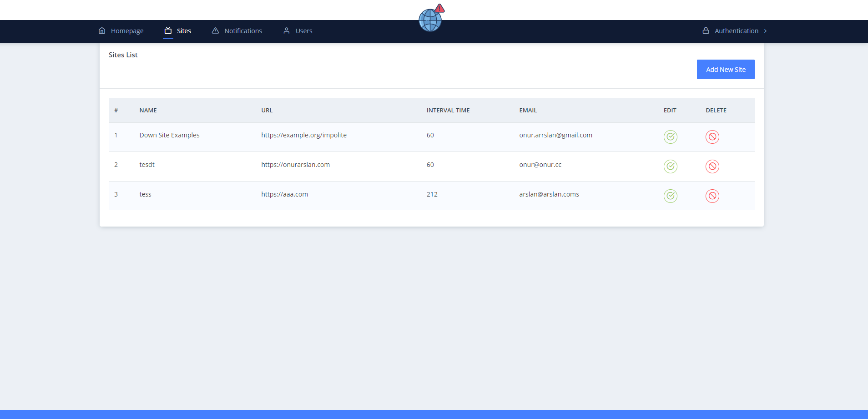This screenshot has height=419, width=868.
Task: Go to the Homepage tab
Action: (x=126, y=30)
